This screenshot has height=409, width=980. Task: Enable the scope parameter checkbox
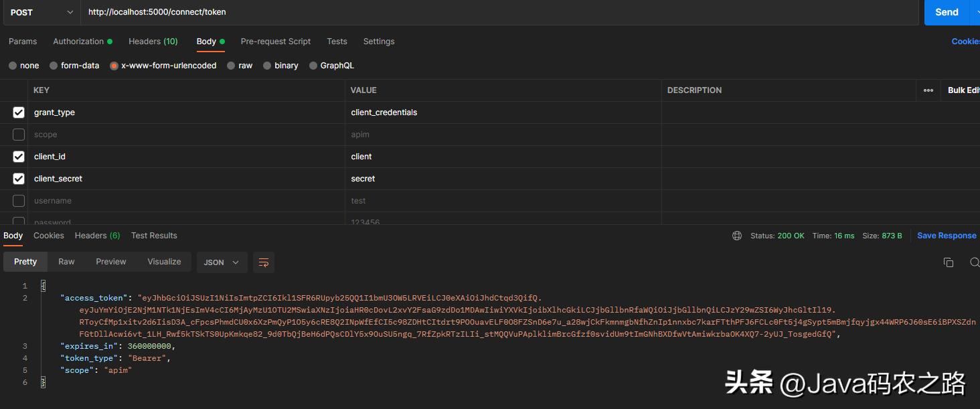19,135
